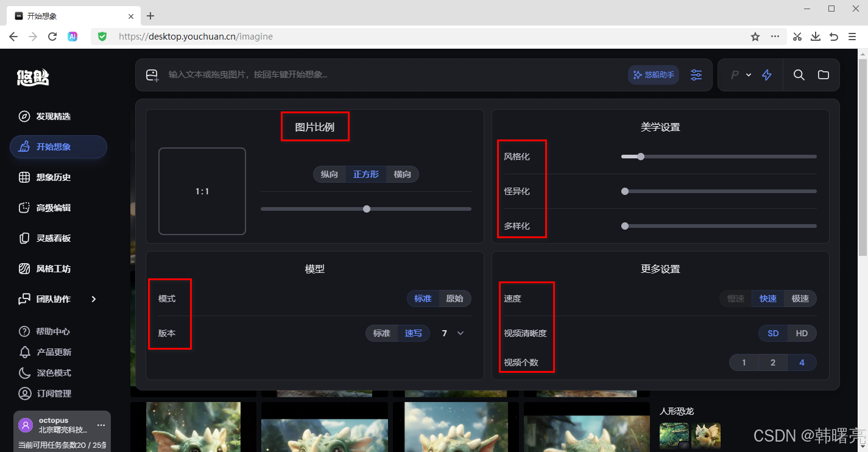Expand the 团队协作 submenu arrow
The image size is (868, 452).
tap(93, 299)
